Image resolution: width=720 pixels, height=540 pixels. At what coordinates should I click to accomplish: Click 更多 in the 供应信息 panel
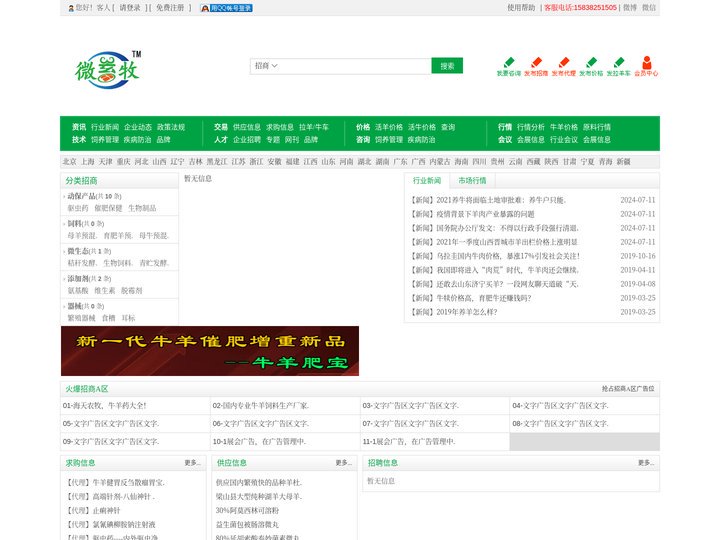(343, 463)
